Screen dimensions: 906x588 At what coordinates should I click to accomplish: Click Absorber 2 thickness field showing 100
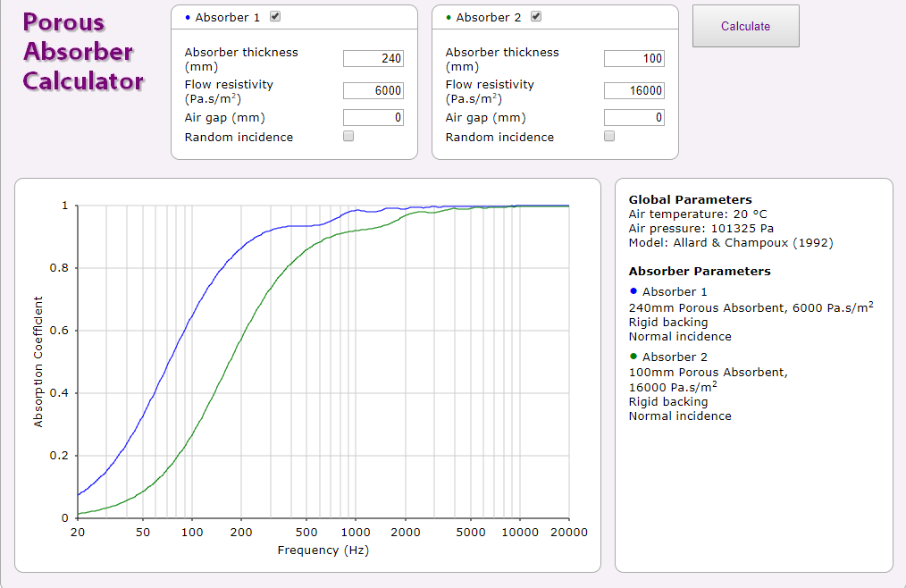[634, 59]
